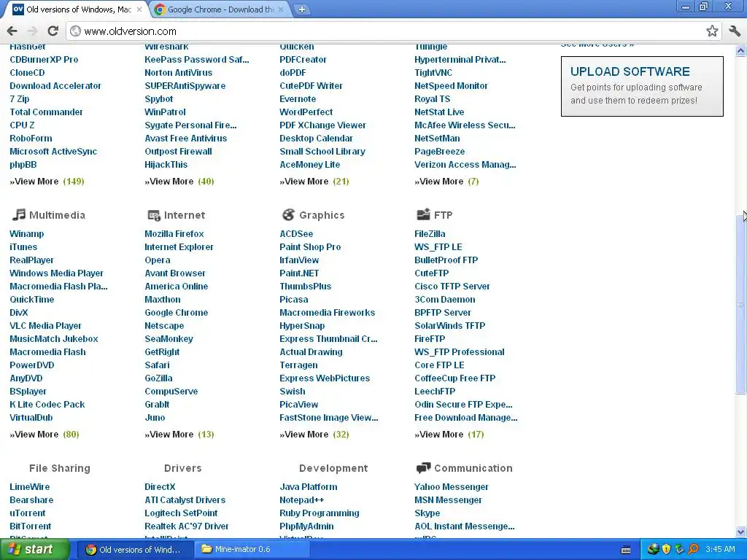
Task: Open the HijackThis link
Action: (166, 165)
